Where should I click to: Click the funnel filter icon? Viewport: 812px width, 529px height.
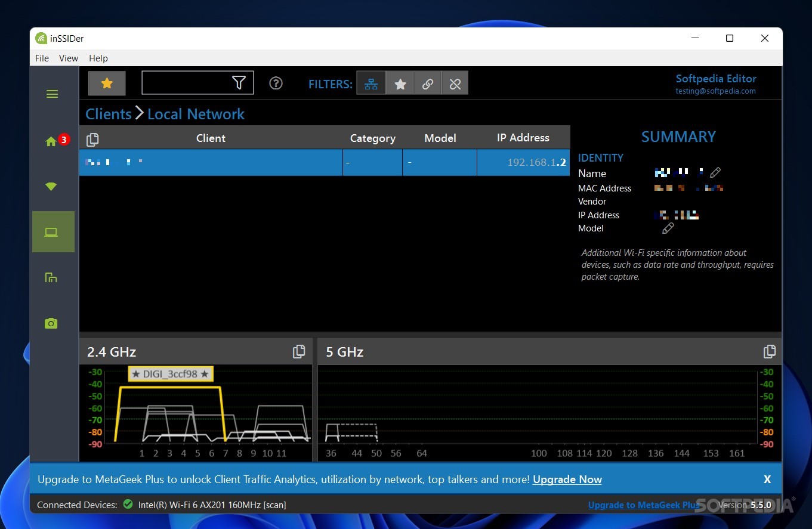pos(239,83)
